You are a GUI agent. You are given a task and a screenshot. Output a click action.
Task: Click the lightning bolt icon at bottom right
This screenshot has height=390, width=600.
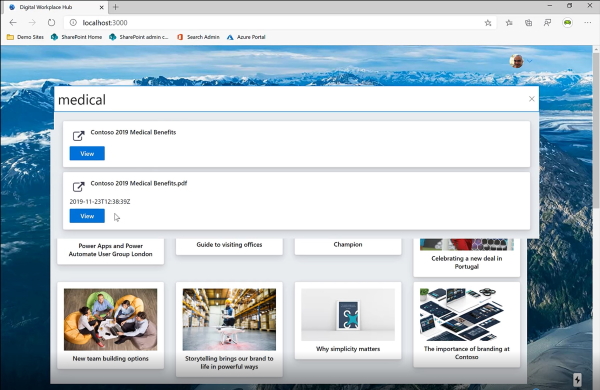pyautogui.click(x=577, y=380)
